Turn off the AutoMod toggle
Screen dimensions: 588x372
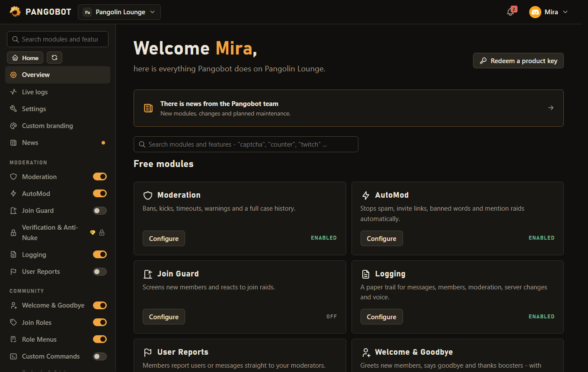coord(100,193)
